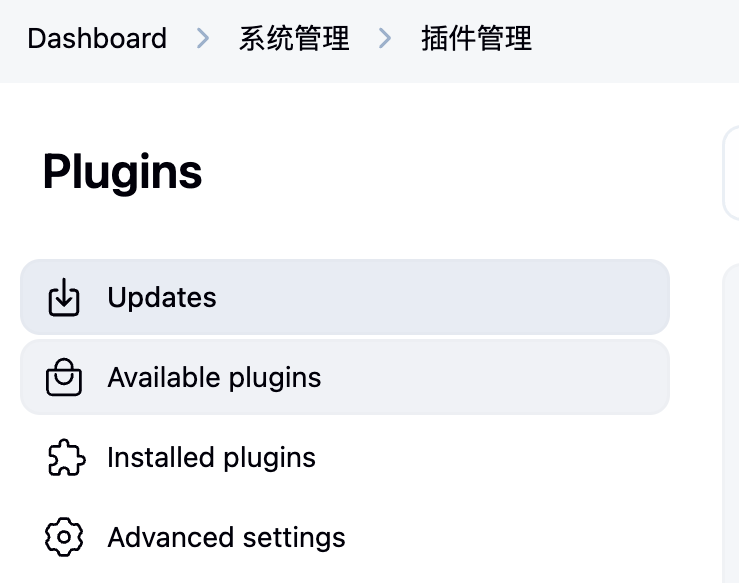Click the Installed plugins puzzle piece icon
The height and width of the screenshot is (583, 739).
(64, 458)
